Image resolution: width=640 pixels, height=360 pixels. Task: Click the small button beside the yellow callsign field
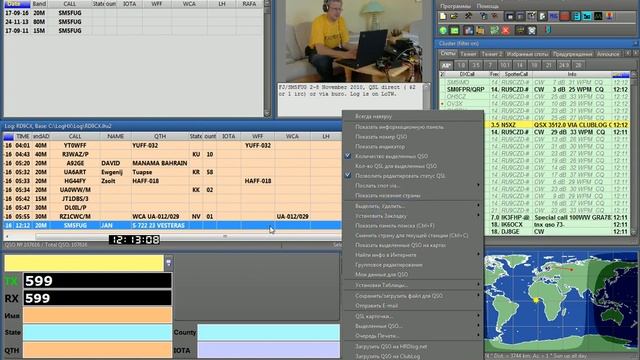(168, 263)
